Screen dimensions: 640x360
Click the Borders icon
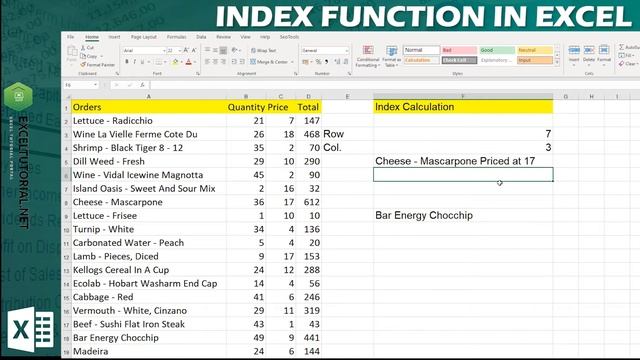159,62
